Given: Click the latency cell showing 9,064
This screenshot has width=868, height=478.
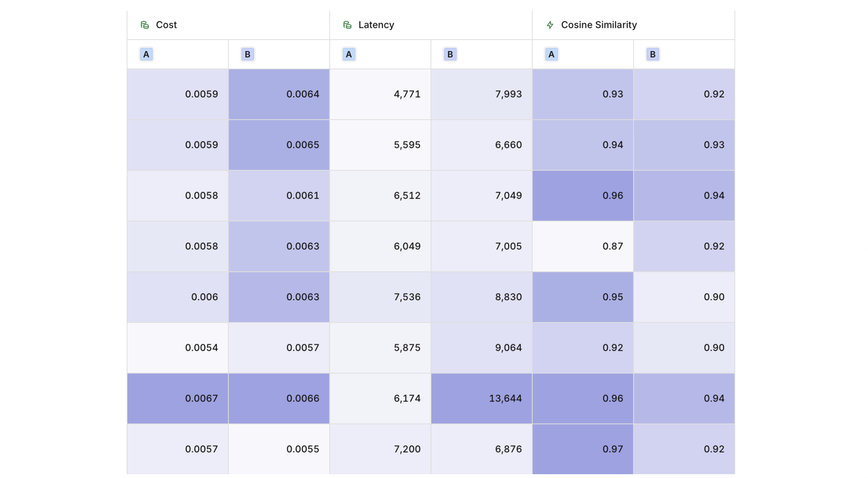Looking at the screenshot, I should (x=481, y=348).
